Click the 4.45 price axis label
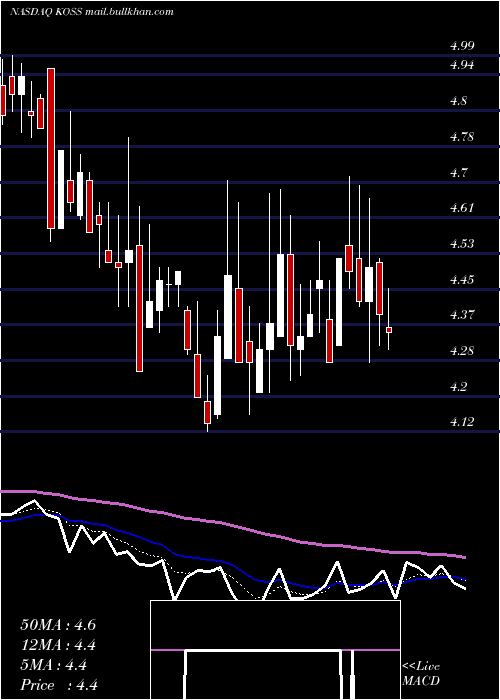The image size is (500, 700). (x=462, y=280)
